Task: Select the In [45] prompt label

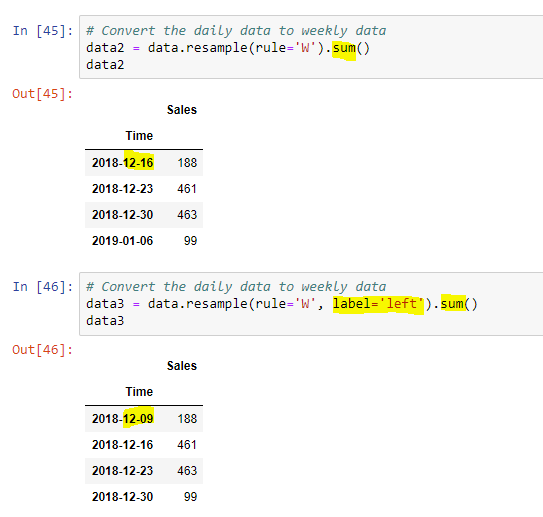Action: (43, 31)
